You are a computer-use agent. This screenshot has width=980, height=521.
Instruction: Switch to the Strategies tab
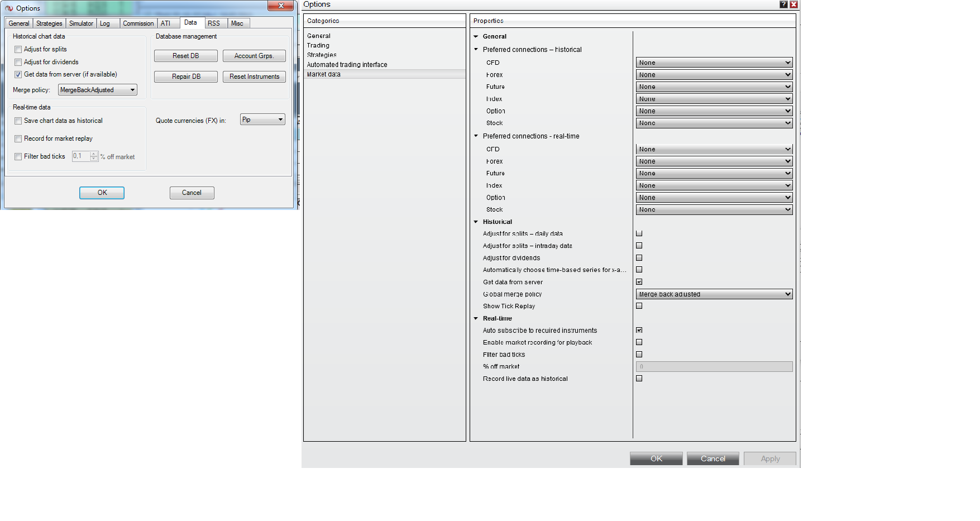click(x=49, y=23)
